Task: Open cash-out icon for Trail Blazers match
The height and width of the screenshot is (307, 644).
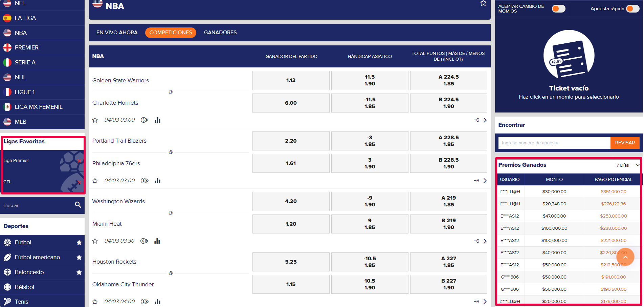Action: (x=145, y=181)
